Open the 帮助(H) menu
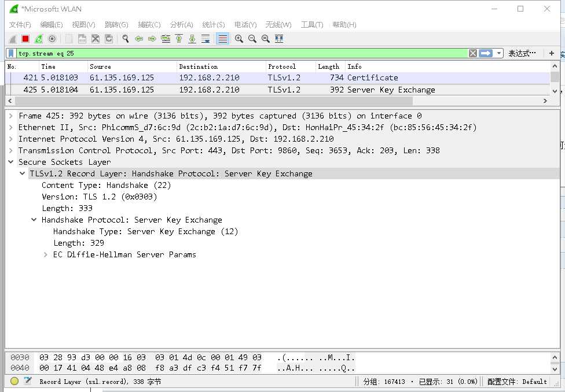Image resolution: width=565 pixels, height=392 pixels. click(344, 24)
